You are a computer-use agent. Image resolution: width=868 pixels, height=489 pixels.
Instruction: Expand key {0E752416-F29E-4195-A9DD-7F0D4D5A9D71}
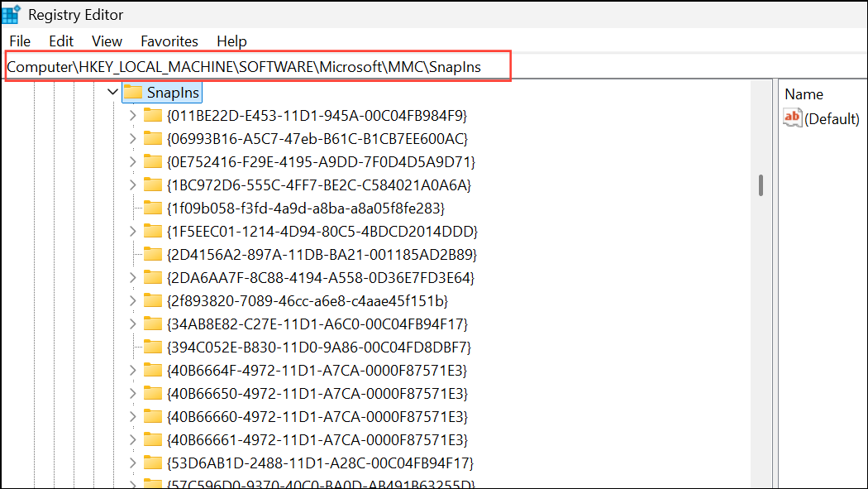click(x=133, y=161)
